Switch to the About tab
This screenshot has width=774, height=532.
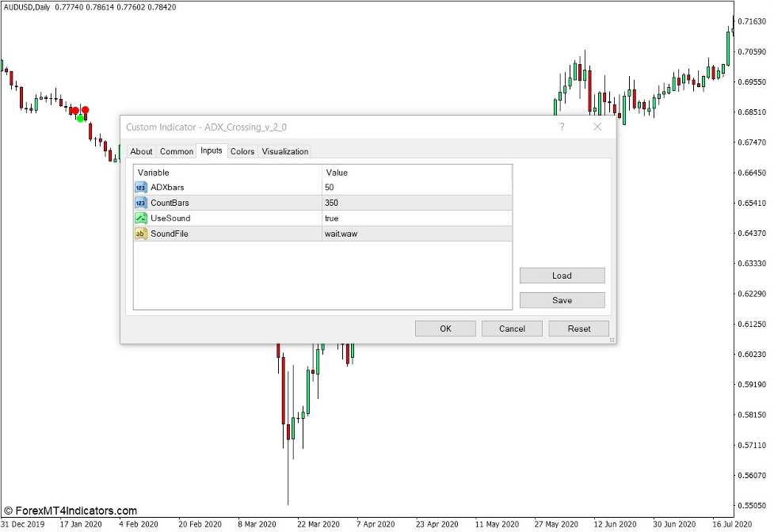tap(141, 151)
